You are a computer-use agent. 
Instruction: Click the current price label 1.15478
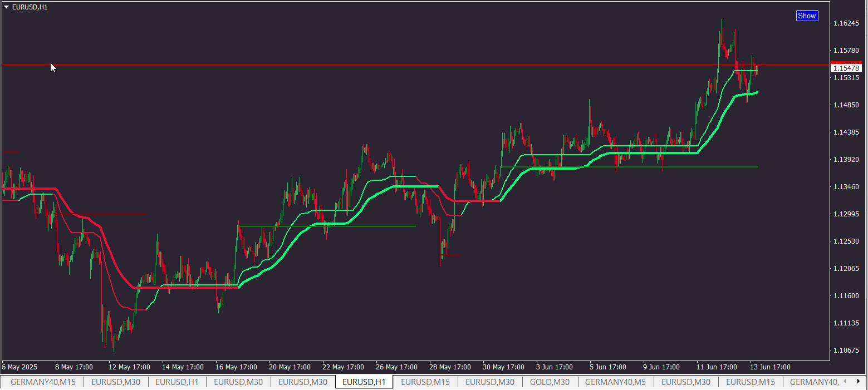tap(846, 68)
